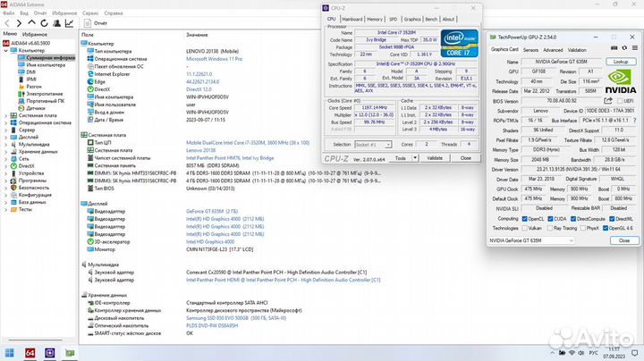Toggle the Vulkan checkbox

[x=524, y=228]
